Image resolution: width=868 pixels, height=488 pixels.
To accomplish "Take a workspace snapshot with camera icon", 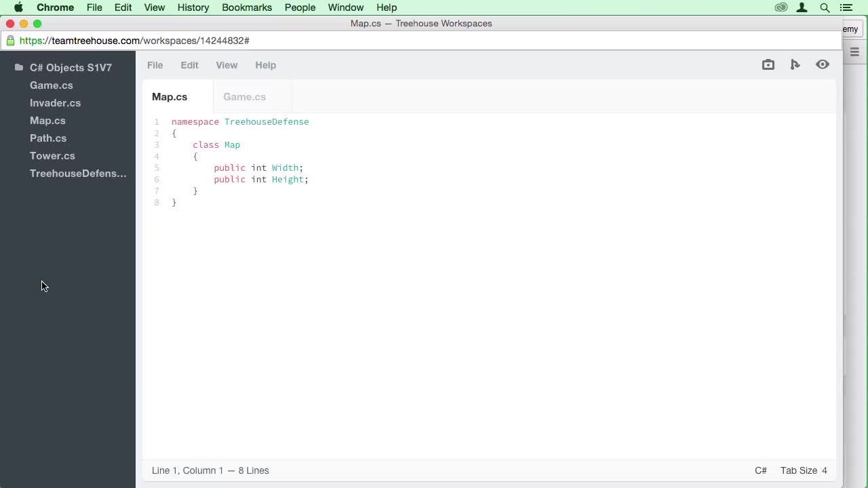I will 768,64.
